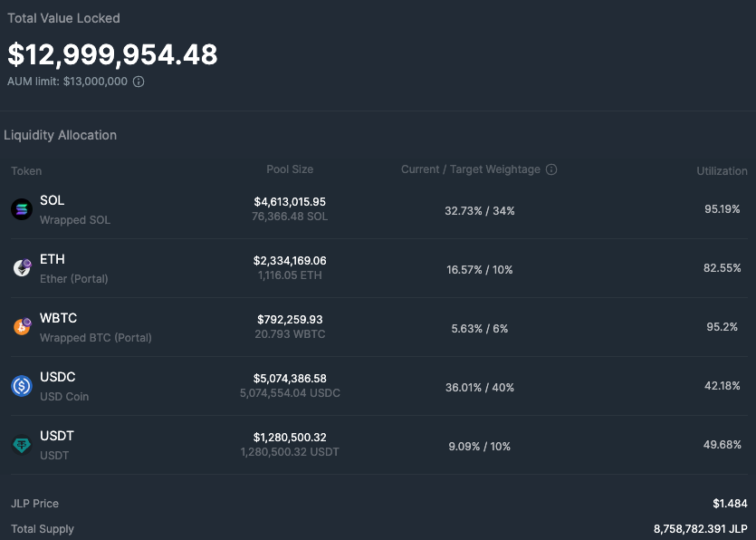Screen dimensions: 756x540
Task: Click the USD Coin token label
Action: coord(64,397)
